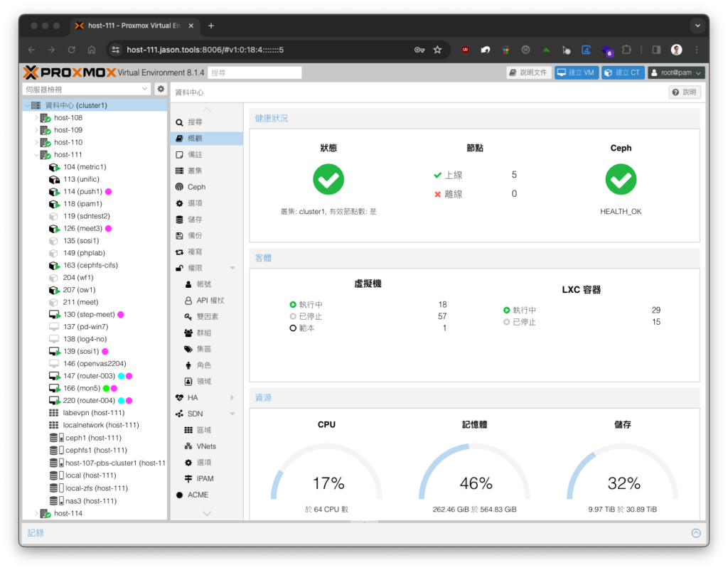Open the 叢集 cluster menu item
This screenshot has height=570, width=728.
(x=207, y=171)
